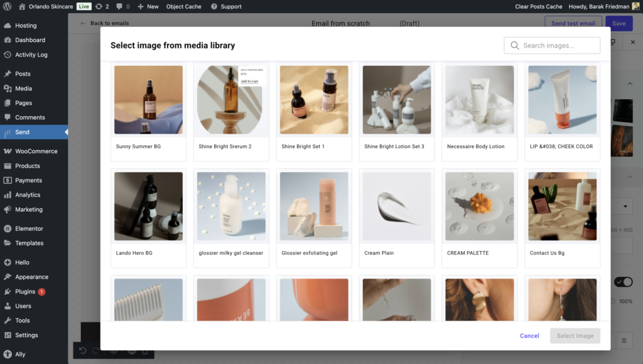
Task: Click the Appearance brush icon
Action: pos(8,277)
